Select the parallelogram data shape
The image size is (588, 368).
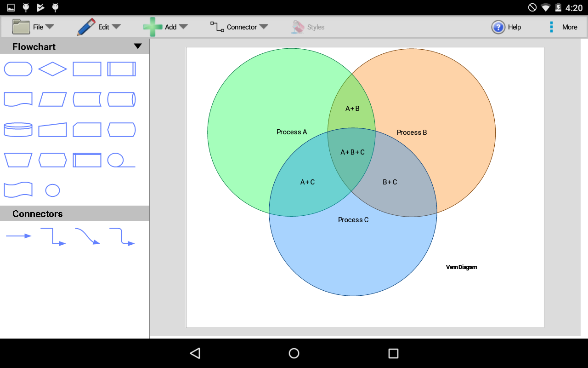52,99
